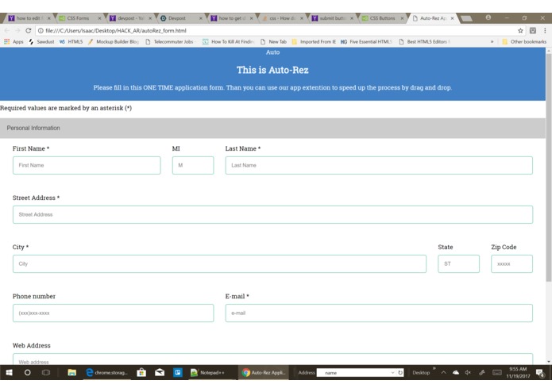Click the City input field

coord(219,263)
